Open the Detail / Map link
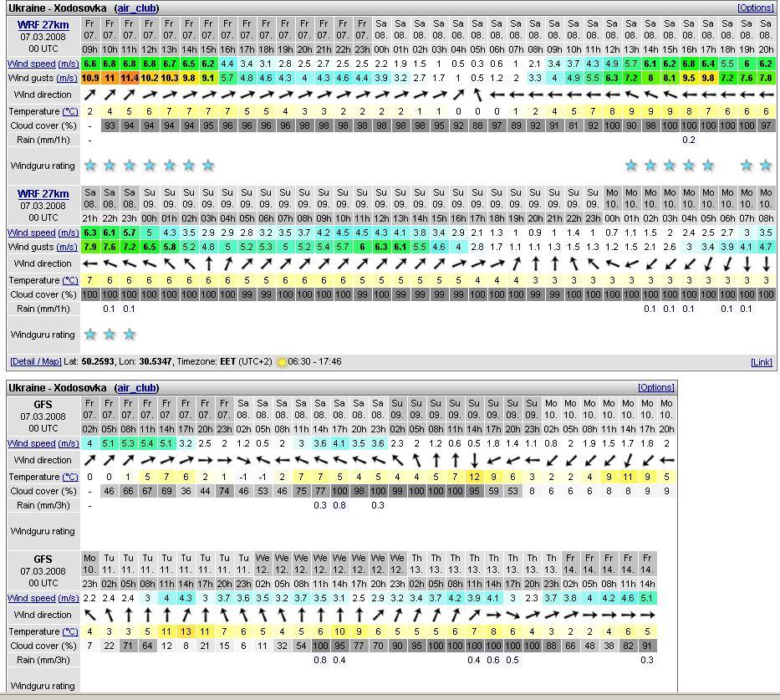The width and height of the screenshot is (780, 700). coord(35,361)
